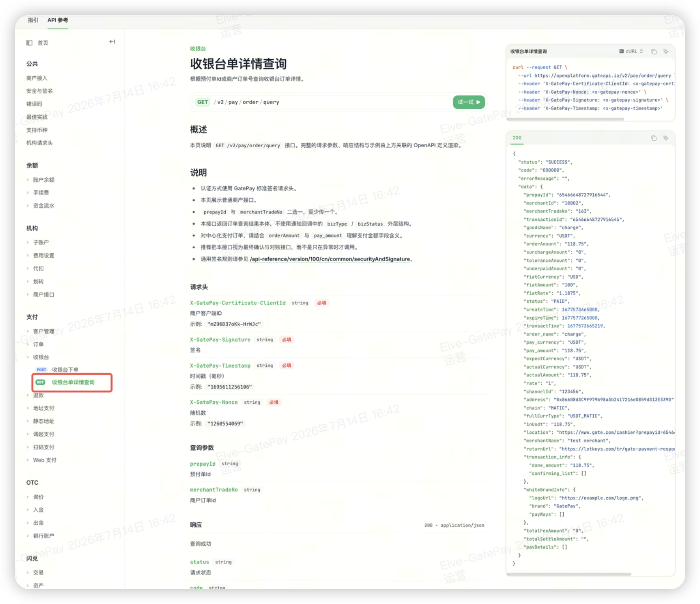This screenshot has width=700, height=604.
Task: Collapse the 收银台 sidebar group
Action: (41, 357)
